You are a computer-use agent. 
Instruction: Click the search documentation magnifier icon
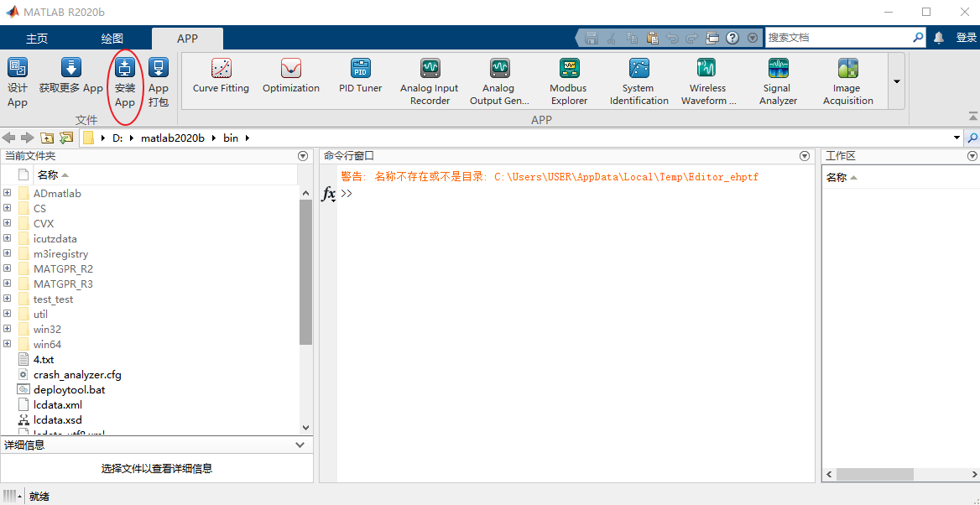point(918,38)
